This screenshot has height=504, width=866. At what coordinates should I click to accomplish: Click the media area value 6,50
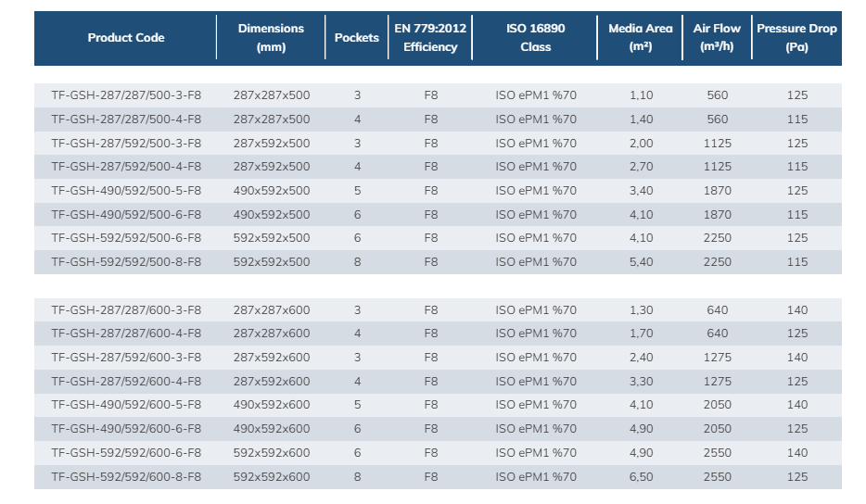[641, 477]
